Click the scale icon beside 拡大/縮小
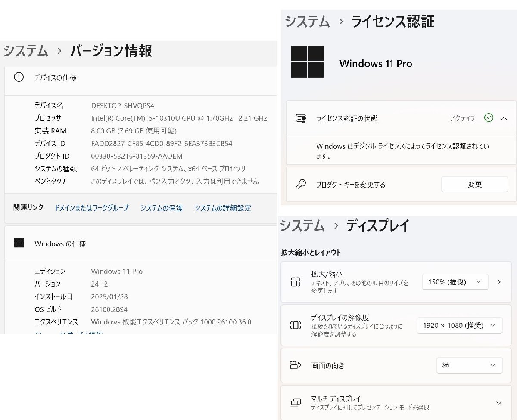 click(x=296, y=282)
